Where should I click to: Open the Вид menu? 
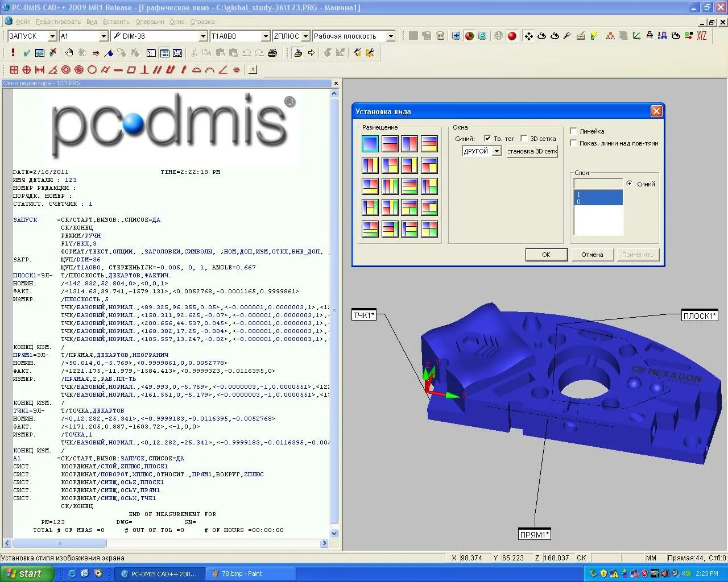click(92, 22)
